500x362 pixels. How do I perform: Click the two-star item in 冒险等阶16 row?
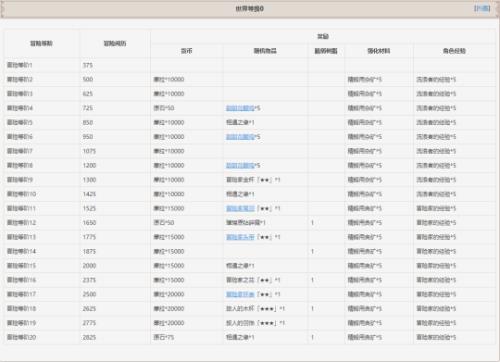click(253, 280)
